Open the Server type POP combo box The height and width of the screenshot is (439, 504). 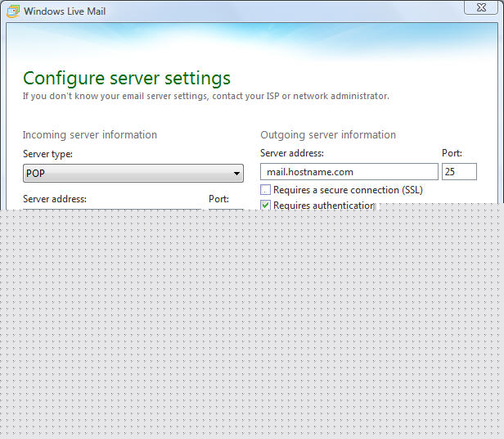coord(131,173)
